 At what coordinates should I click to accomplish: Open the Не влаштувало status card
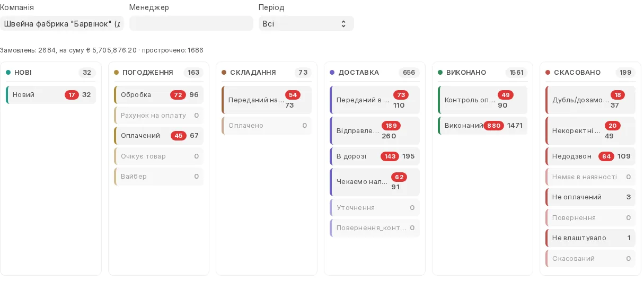(590, 238)
